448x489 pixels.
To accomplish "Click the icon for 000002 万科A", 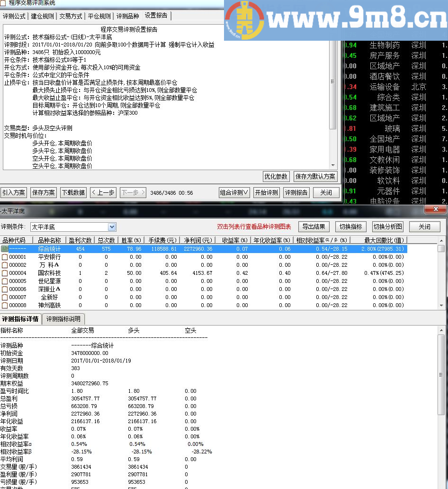I will point(4,265).
